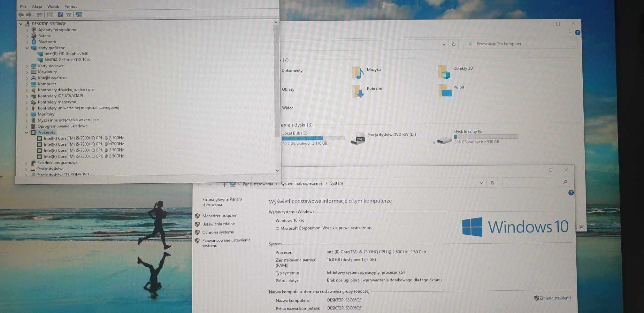Select Kolejki wydruku category
This screenshot has height=313, width=644.
pyautogui.click(x=52, y=78)
